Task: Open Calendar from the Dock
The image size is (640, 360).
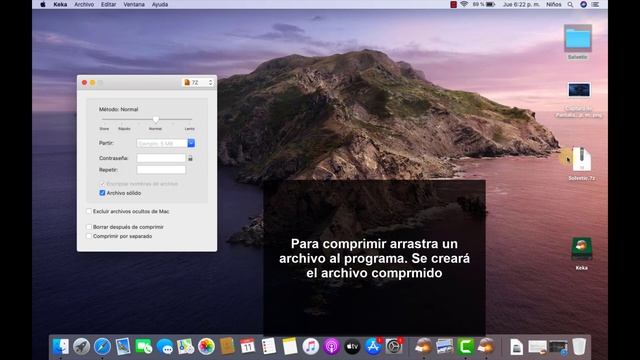Action: [248, 347]
